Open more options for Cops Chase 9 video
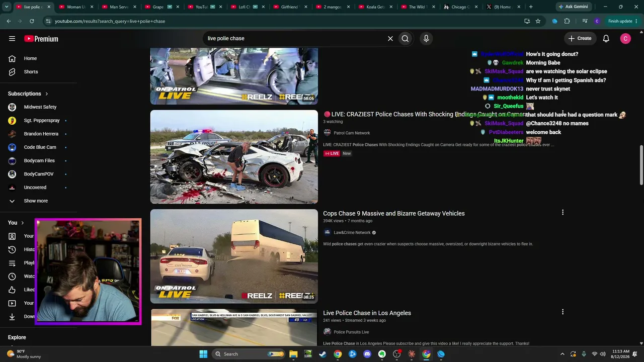644x362 pixels. [x=562, y=213]
